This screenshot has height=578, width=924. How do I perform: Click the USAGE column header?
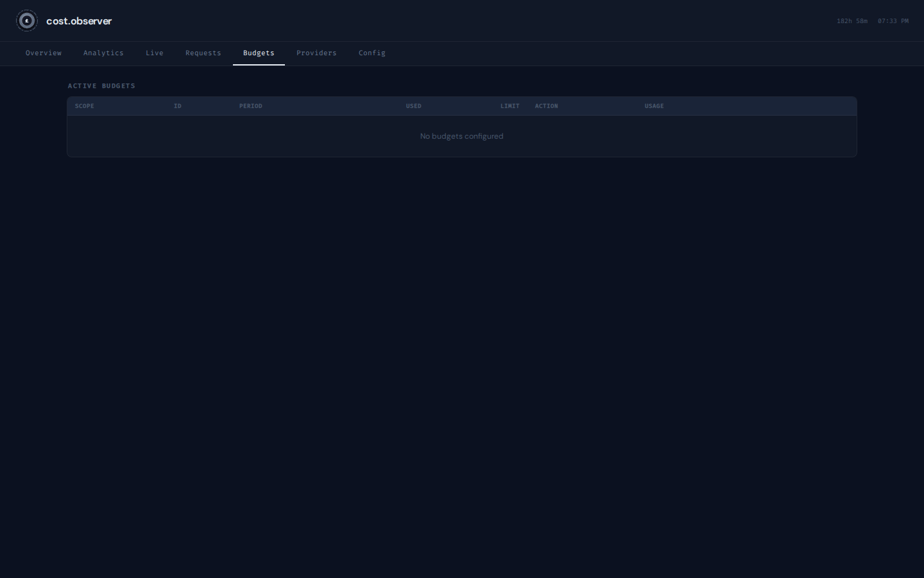point(654,106)
